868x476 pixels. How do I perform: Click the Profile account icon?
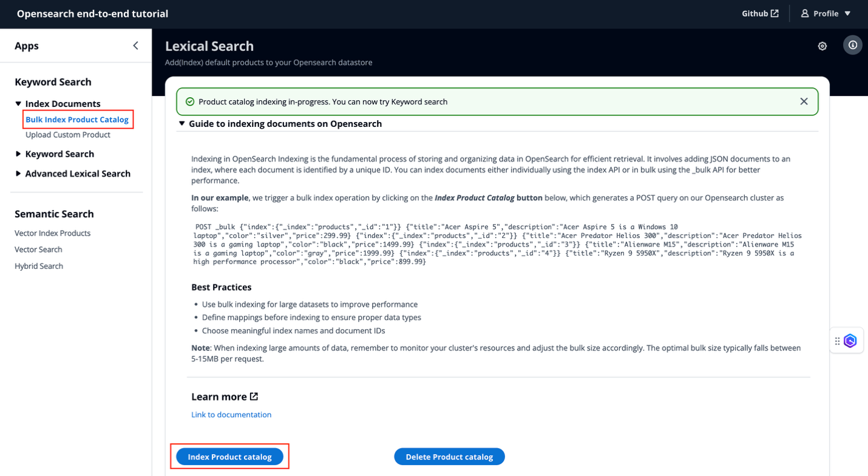[804, 13]
